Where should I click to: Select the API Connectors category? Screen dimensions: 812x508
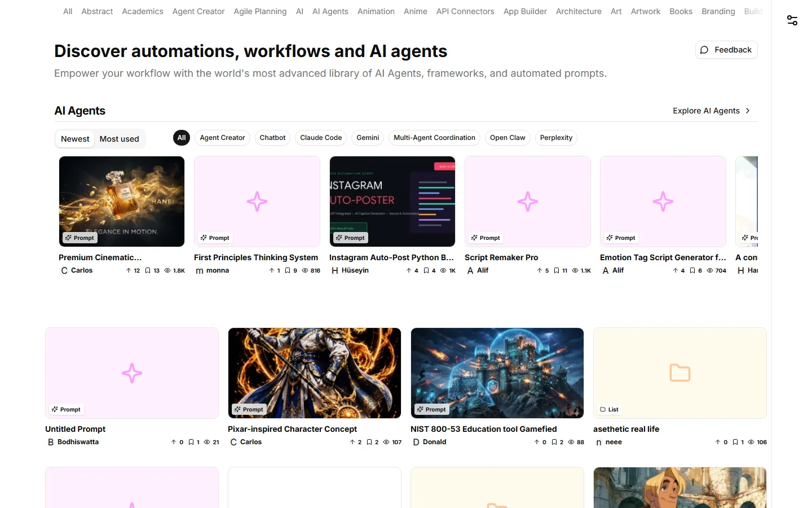coord(465,11)
